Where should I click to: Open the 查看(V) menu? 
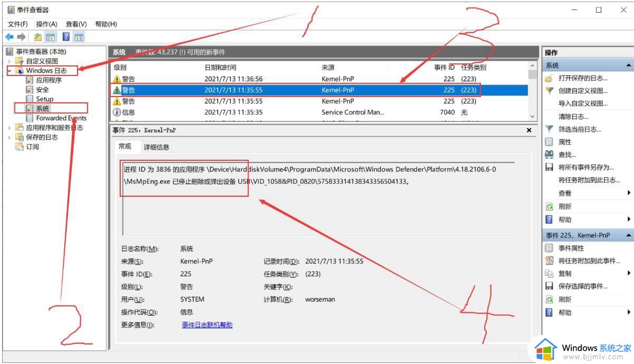pos(76,24)
